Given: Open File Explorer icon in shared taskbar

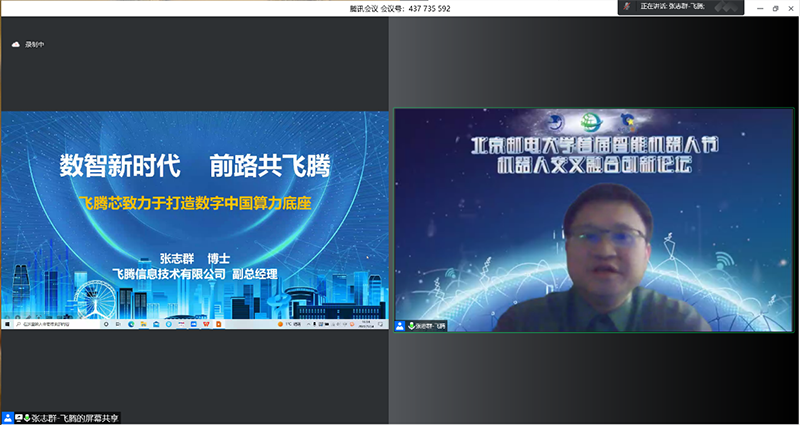Looking at the screenshot, I should click(143, 324).
